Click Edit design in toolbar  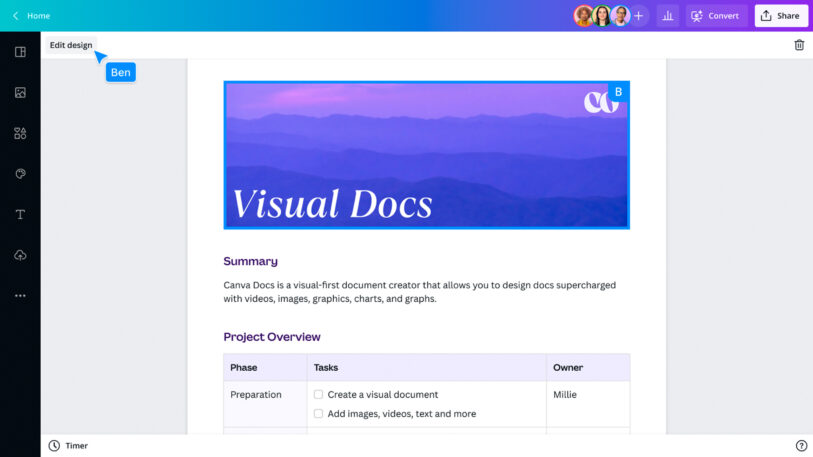[x=71, y=45]
